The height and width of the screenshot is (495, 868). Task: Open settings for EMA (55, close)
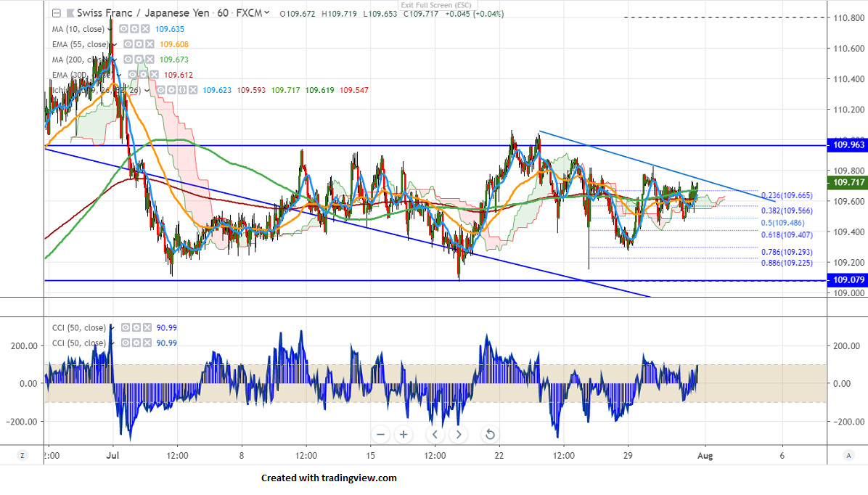[x=139, y=44]
